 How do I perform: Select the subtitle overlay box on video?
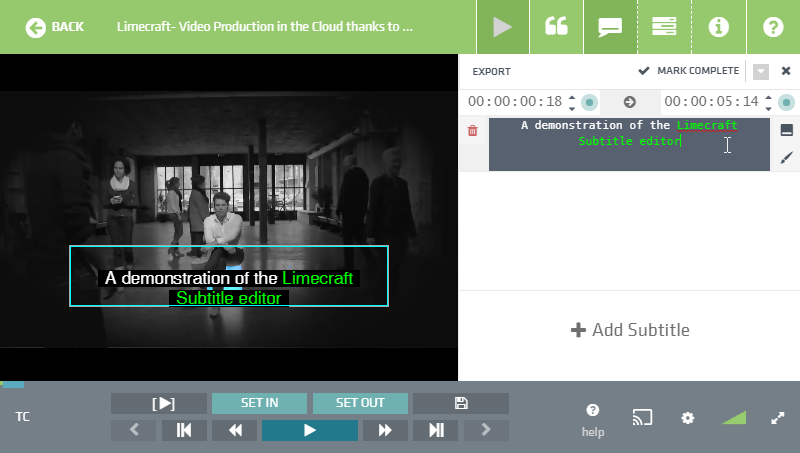[x=229, y=276]
